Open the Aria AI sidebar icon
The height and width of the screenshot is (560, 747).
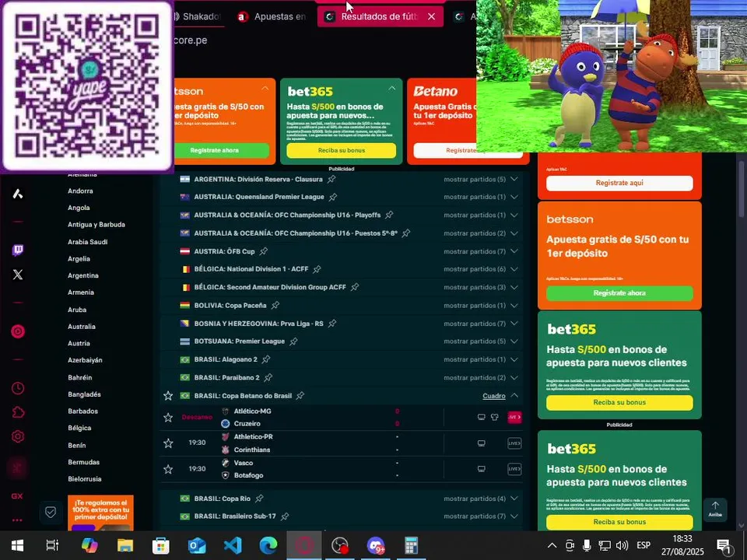[18, 194]
